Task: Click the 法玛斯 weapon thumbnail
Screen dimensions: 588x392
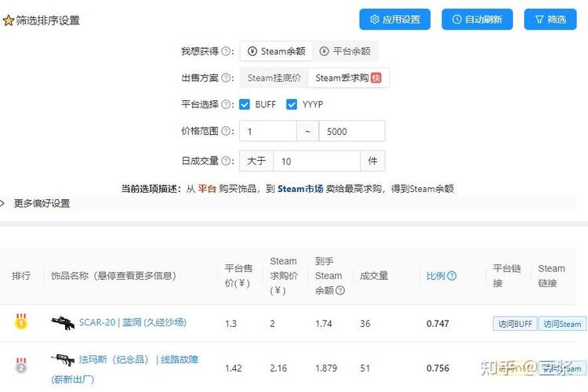Action: (63, 360)
